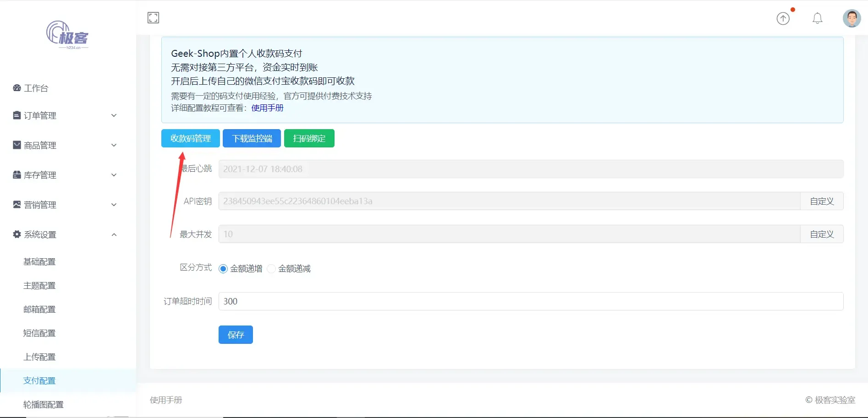This screenshot has width=868, height=418.
Task: Click the 商品管理 icon
Action: (17, 145)
